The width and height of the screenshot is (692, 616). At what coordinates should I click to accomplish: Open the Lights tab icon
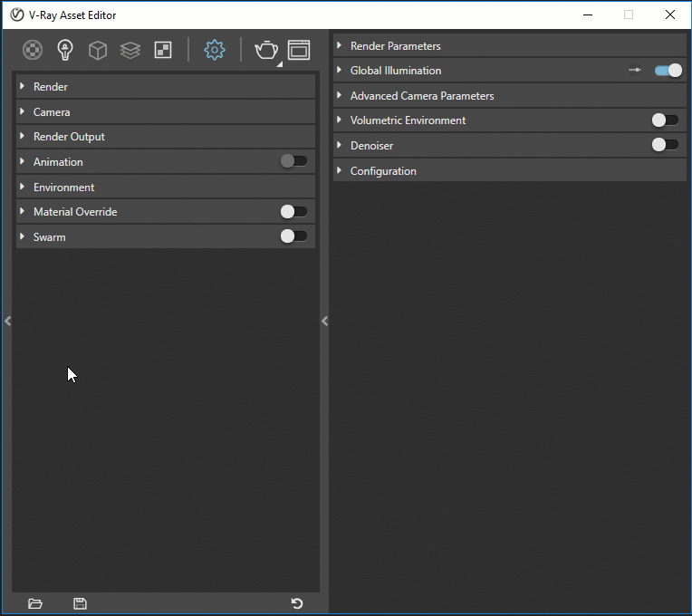click(65, 50)
